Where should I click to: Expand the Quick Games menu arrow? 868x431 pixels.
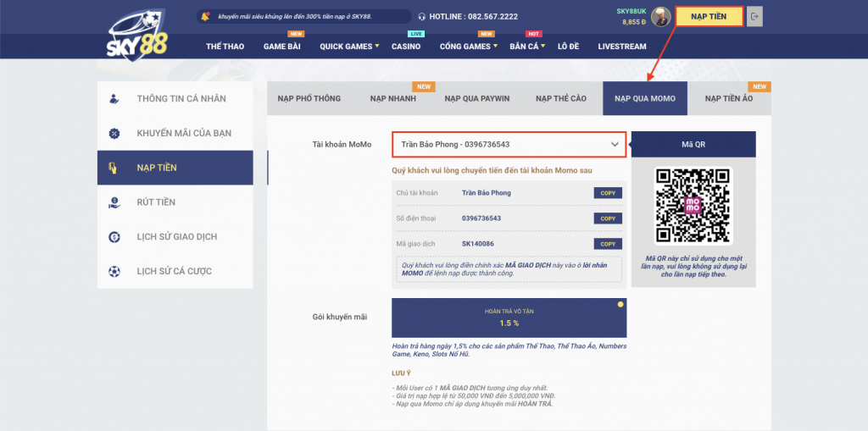pyautogui.click(x=377, y=46)
